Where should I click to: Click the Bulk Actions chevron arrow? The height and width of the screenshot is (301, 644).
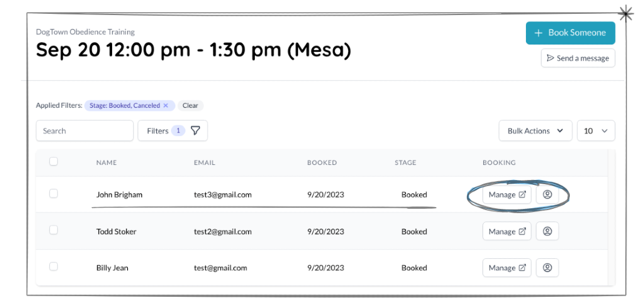click(x=560, y=131)
